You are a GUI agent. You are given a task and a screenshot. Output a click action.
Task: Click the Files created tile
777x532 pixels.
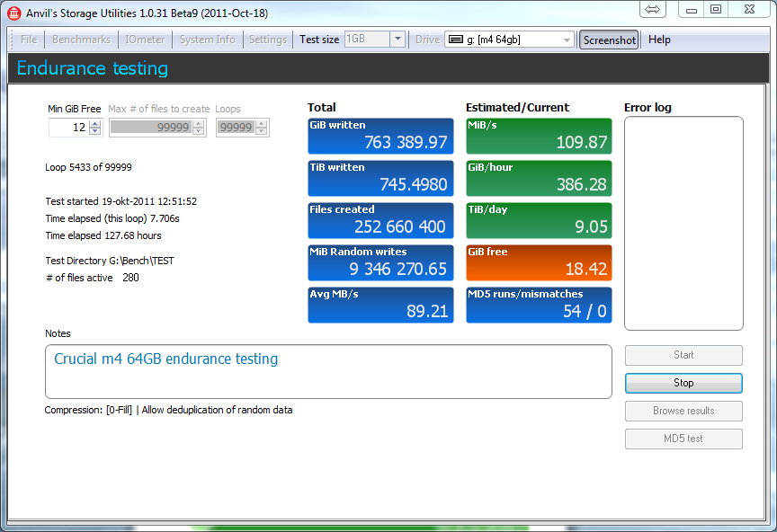click(380, 220)
